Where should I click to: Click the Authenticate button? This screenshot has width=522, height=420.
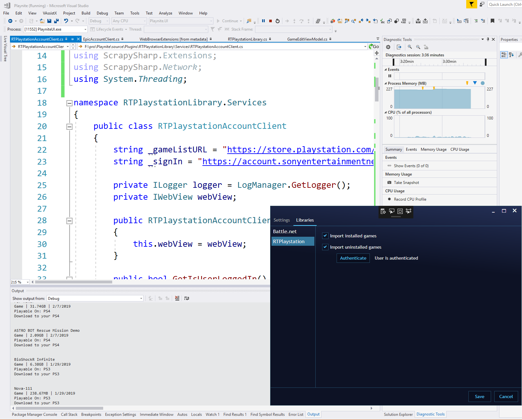click(353, 258)
